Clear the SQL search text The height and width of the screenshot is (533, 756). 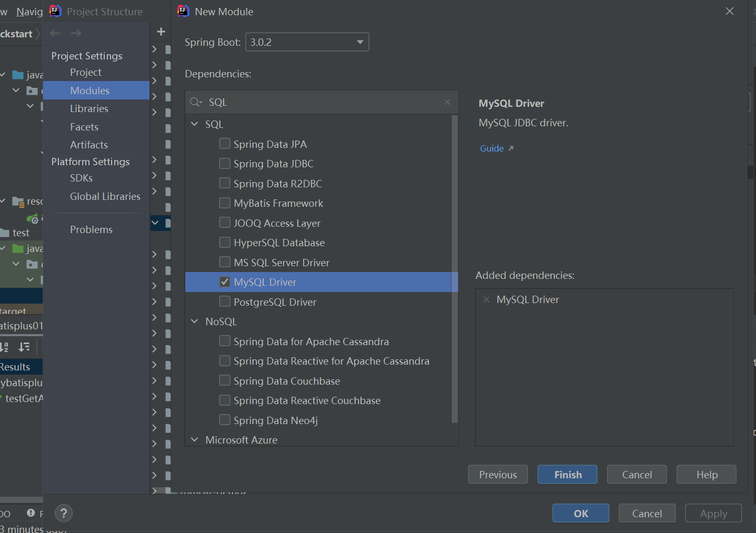tap(447, 102)
